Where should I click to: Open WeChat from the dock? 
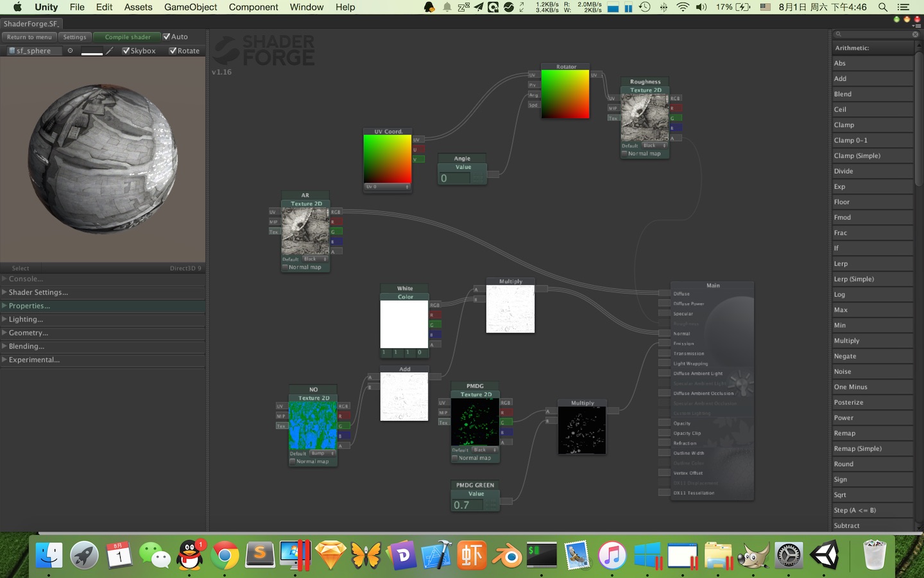pos(155,556)
